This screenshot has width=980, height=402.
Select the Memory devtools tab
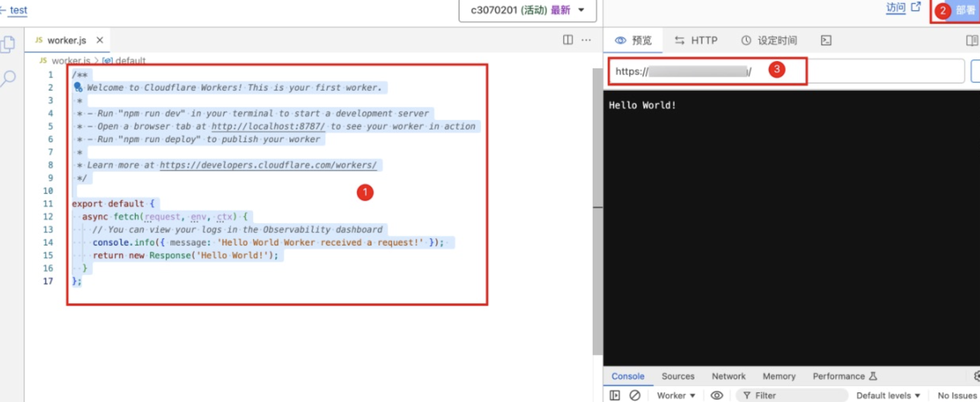point(779,376)
